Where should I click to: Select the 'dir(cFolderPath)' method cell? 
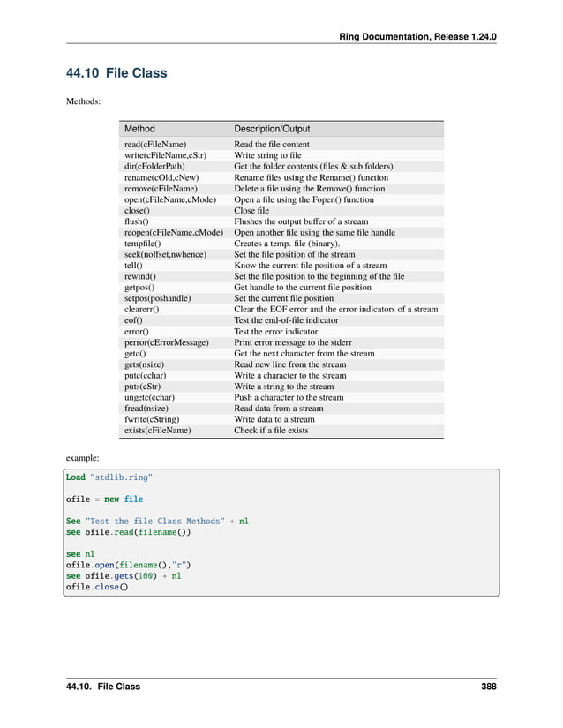coord(154,166)
